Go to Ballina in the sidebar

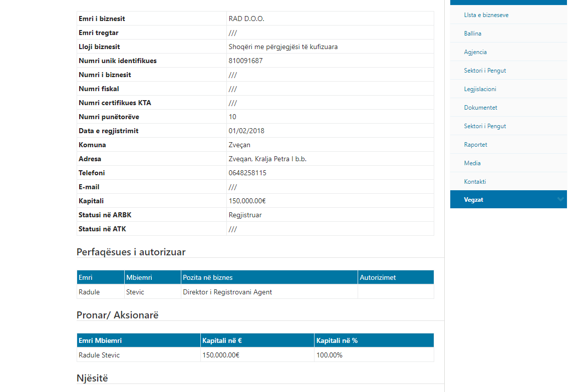[x=472, y=34]
